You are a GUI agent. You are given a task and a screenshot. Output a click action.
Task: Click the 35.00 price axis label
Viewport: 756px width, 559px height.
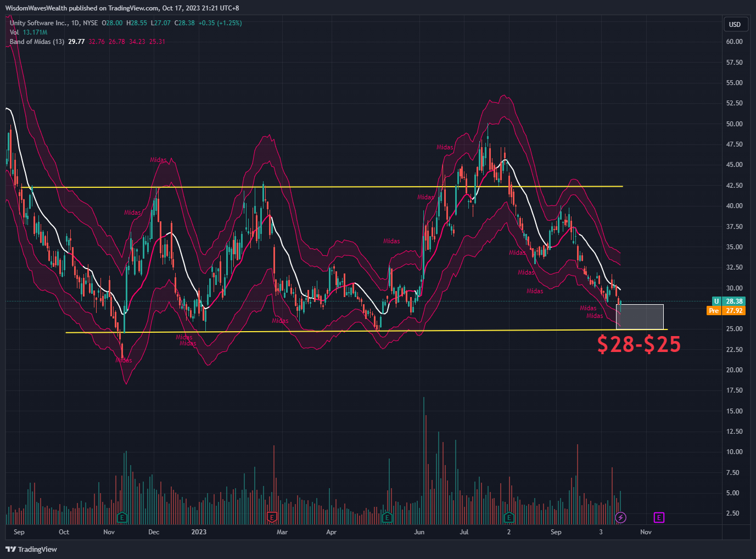[x=734, y=247]
